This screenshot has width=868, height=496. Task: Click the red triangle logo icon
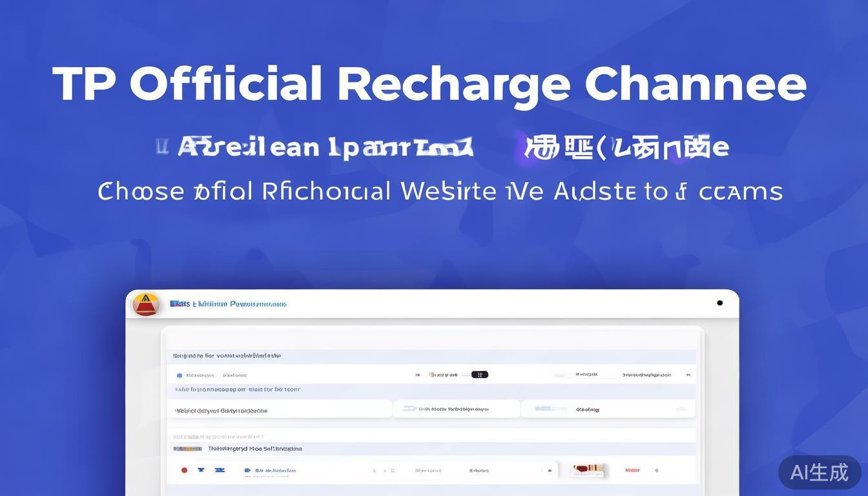pos(145,304)
